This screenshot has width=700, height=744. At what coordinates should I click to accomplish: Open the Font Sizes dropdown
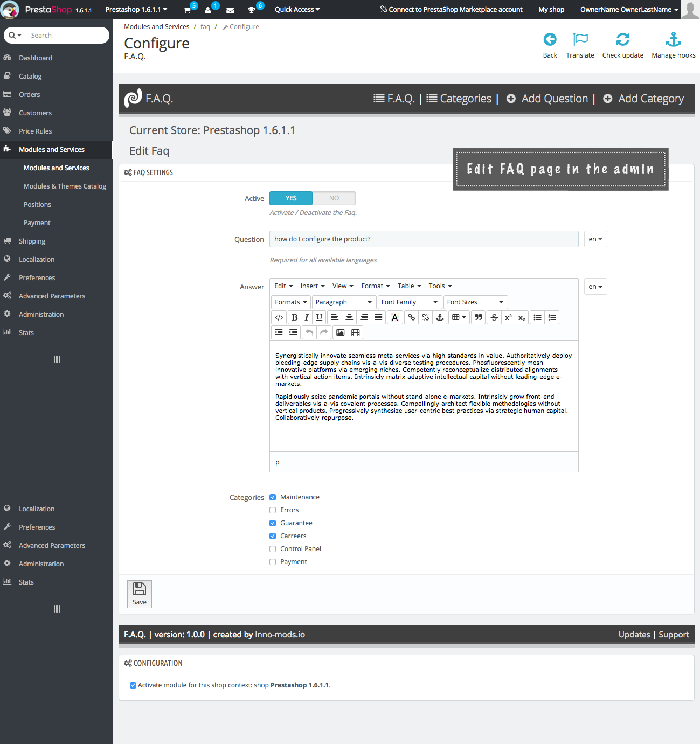click(x=475, y=302)
